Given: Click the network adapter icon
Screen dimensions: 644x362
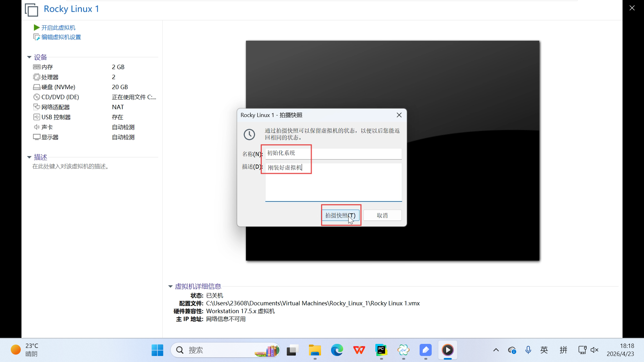Looking at the screenshot, I should coord(37,107).
